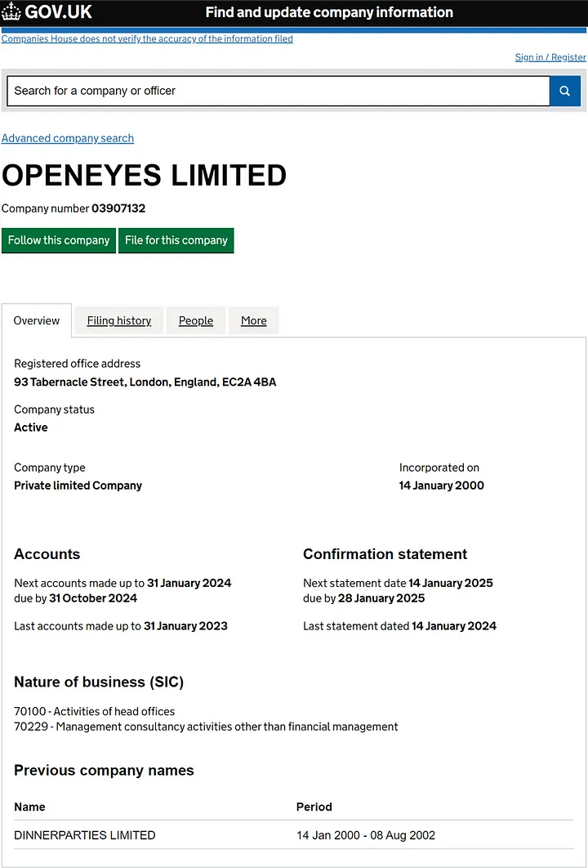Viewport: 588px width, 868px height.
Task: Click the GOV.UK header text
Action: click(59, 12)
